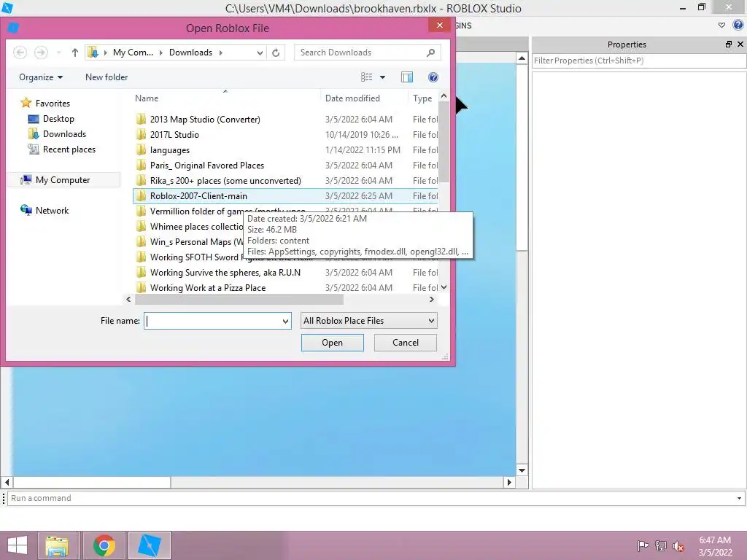The width and height of the screenshot is (747, 560).
Task: Click the Cancel button
Action: [406, 343]
